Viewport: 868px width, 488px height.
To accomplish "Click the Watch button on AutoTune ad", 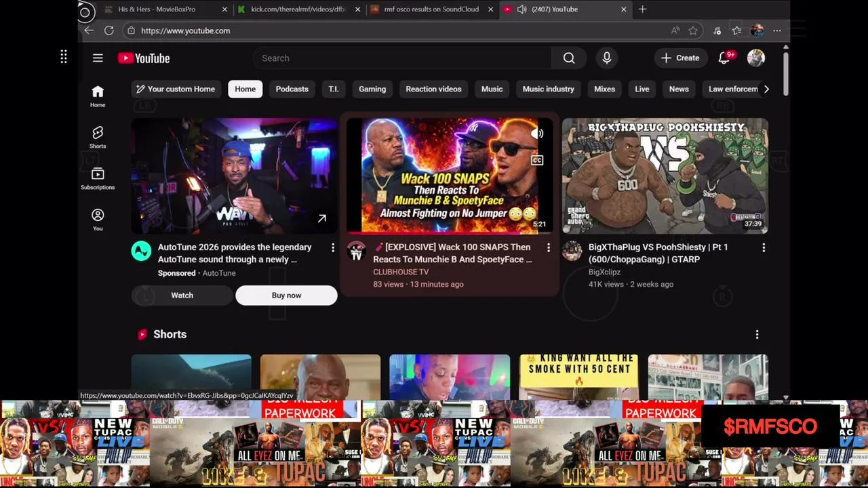I will [x=182, y=296].
